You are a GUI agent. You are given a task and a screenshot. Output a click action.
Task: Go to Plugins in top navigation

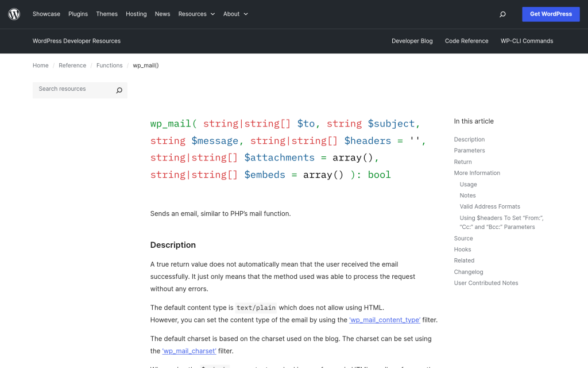[x=78, y=14]
